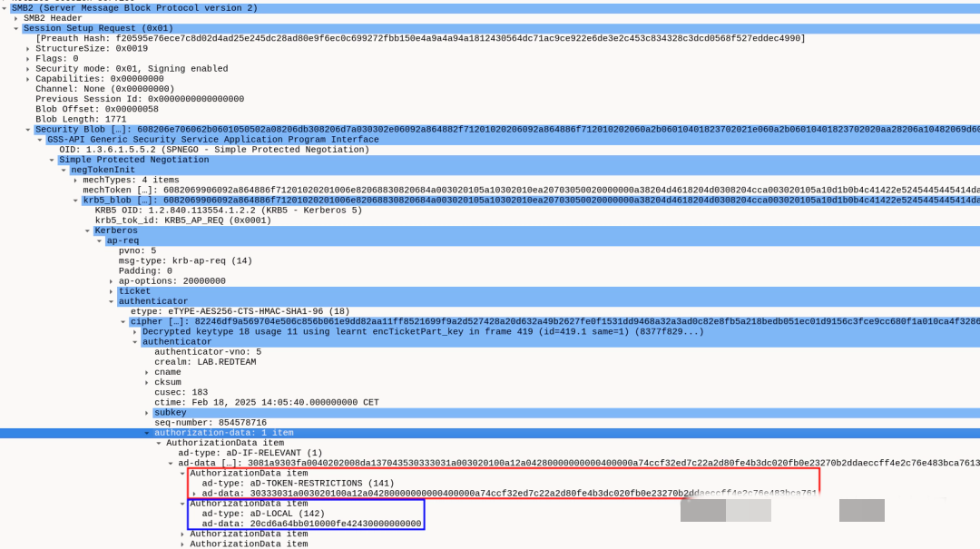Select the Channel: None (0x00000000) row

click(x=105, y=89)
